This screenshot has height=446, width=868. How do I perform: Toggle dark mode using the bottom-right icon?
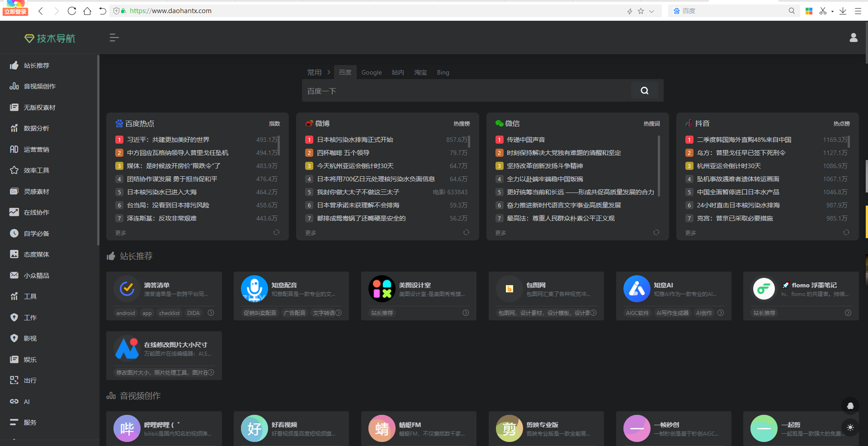[x=850, y=427]
